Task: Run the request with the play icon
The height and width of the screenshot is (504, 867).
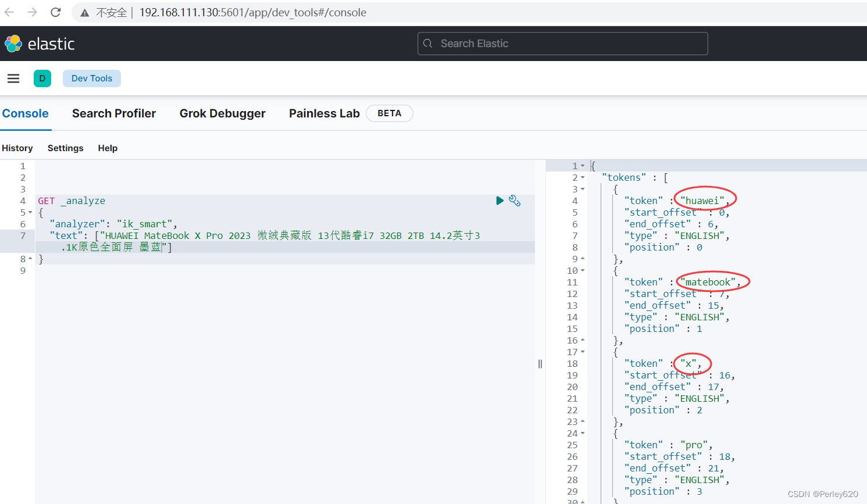Action: (499, 201)
